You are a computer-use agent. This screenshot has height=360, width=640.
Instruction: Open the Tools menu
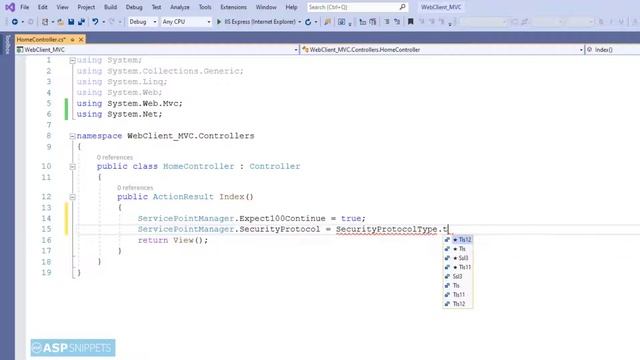205,7
